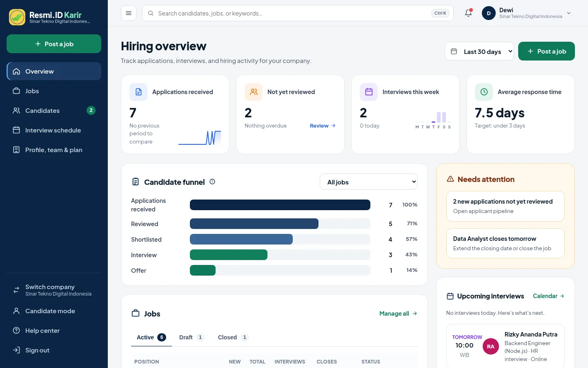Screen dimensions: 588x368
Task: Click the Rizky Ananda Putra RA avatar
Action: click(x=491, y=346)
